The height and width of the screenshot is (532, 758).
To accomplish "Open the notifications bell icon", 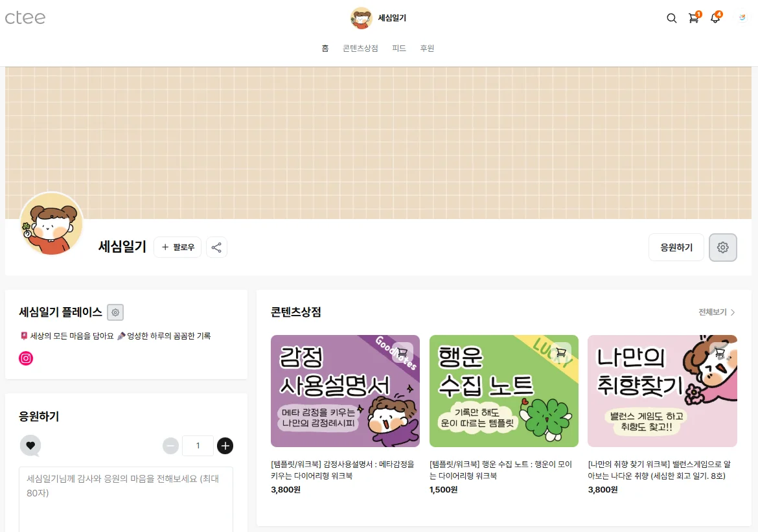I will pos(716,18).
